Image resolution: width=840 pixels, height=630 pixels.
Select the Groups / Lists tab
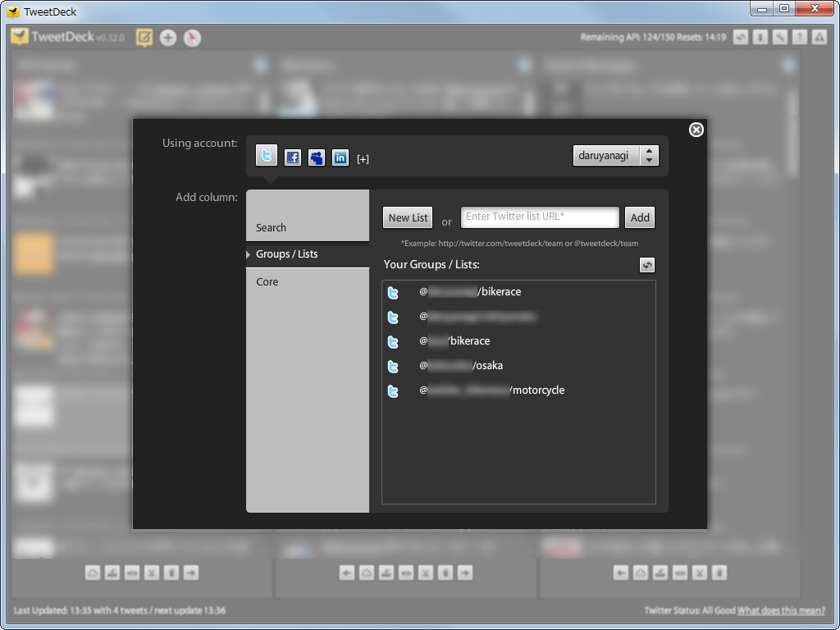pos(308,254)
